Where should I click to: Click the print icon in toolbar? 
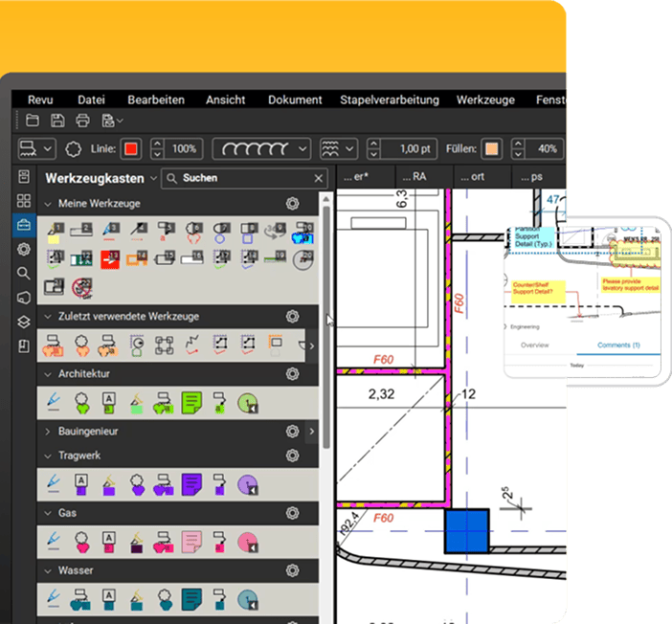click(x=82, y=121)
